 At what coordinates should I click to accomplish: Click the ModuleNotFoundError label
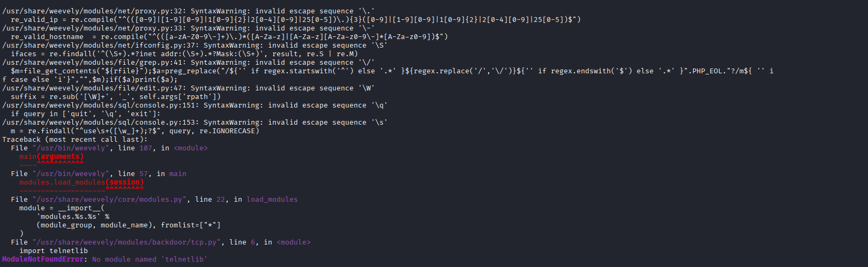pos(43,260)
